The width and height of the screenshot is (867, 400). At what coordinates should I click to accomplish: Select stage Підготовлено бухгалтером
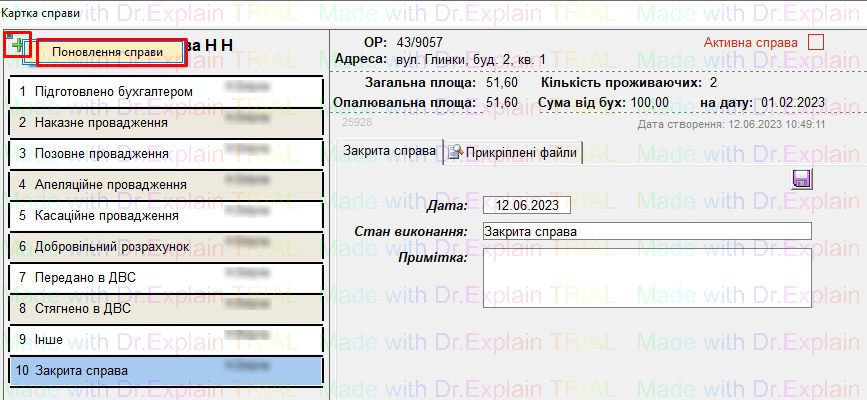pos(165,91)
